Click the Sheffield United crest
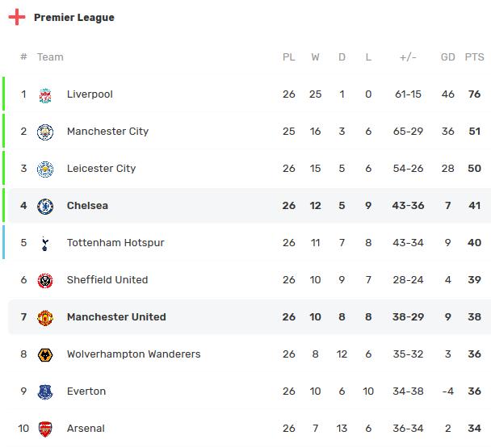The height and width of the screenshot is (448, 491). click(x=45, y=281)
